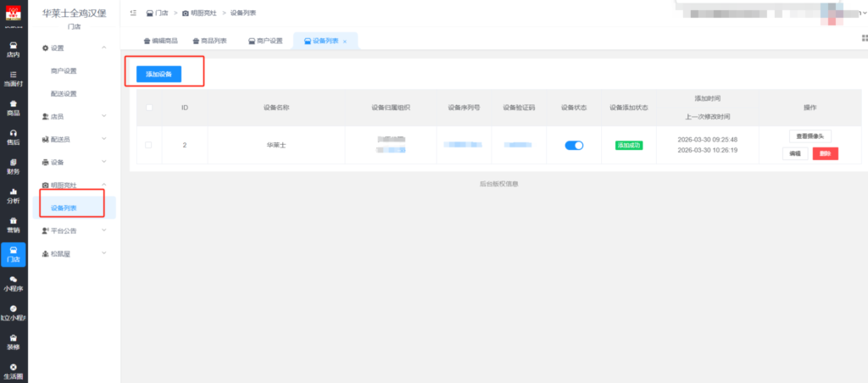Open 售后 headset icon in sidebar
868x383 pixels.
[14, 133]
